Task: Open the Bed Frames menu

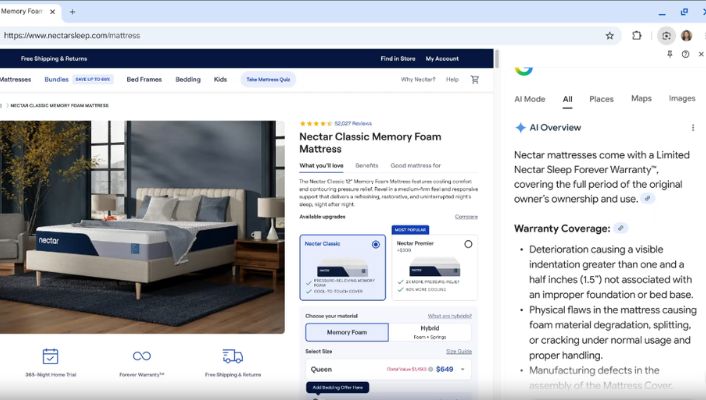Action: pyautogui.click(x=143, y=79)
